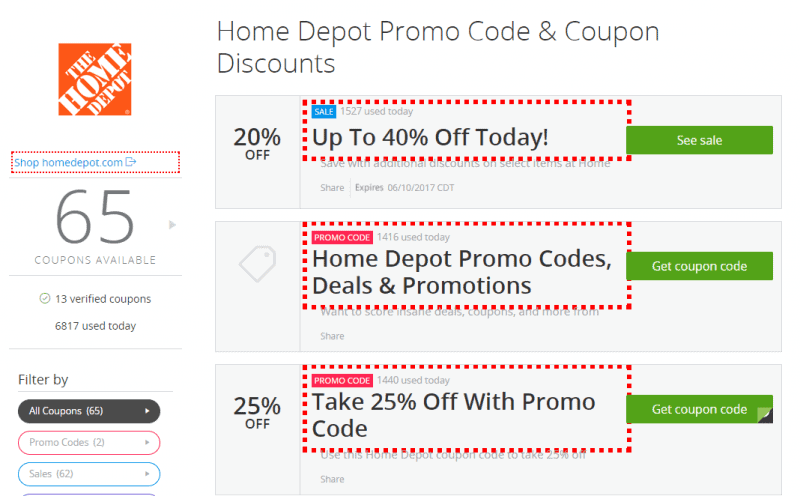
Task: Filter by Sales (62)
Action: click(x=89, y=474)
